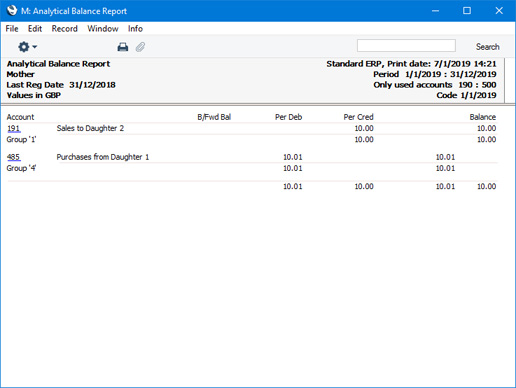This screenshot has height=388, width=516.
Task: Open account 485 drill-down link
Action: (x=14, y=157)
